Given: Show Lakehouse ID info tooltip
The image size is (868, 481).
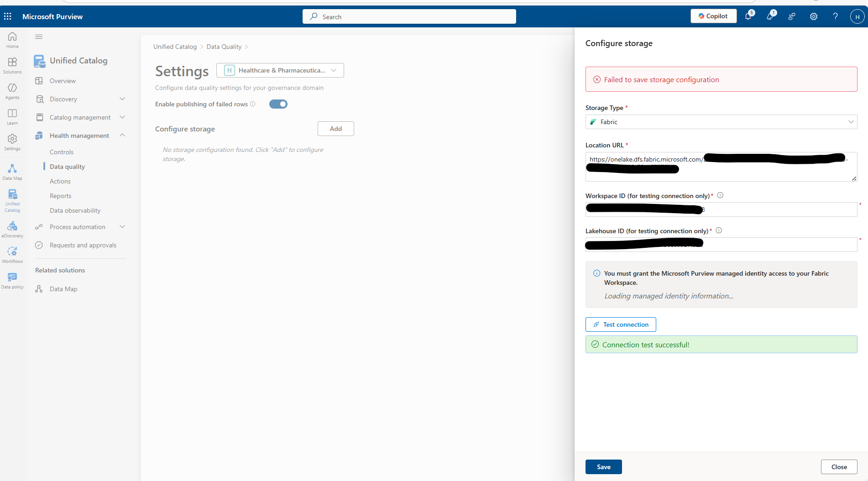Looking at the screenshot, I should point(719,230).
